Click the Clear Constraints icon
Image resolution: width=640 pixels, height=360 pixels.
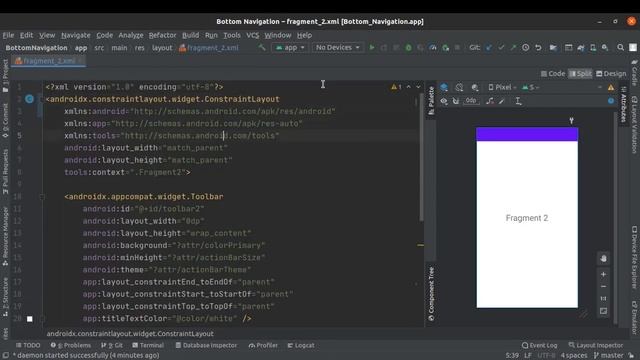(x=490, y=101)
